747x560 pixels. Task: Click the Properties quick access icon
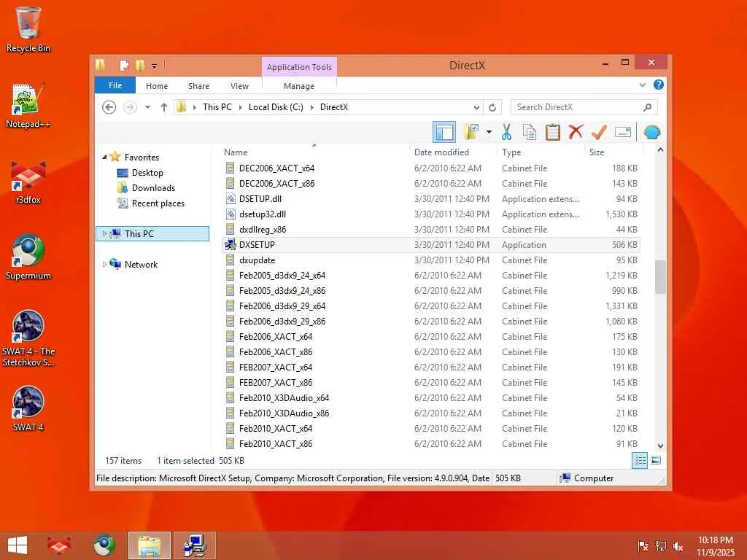(124, 65)
